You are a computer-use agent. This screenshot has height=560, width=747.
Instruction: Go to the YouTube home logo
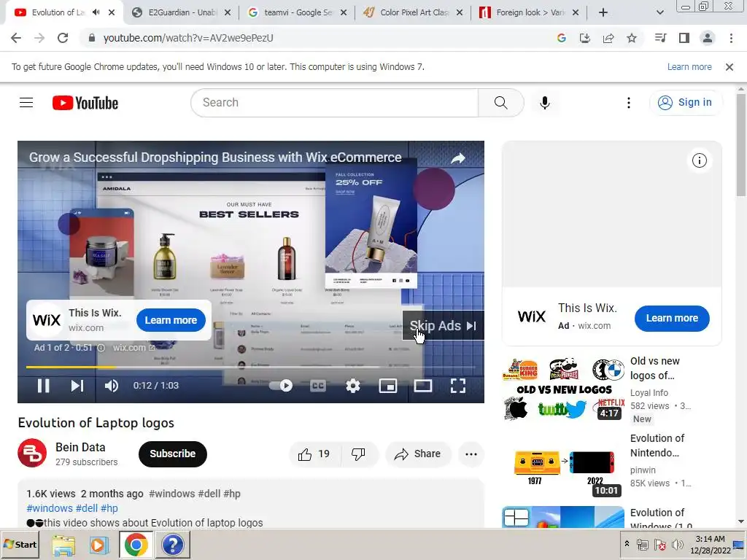tap(85, 103)
